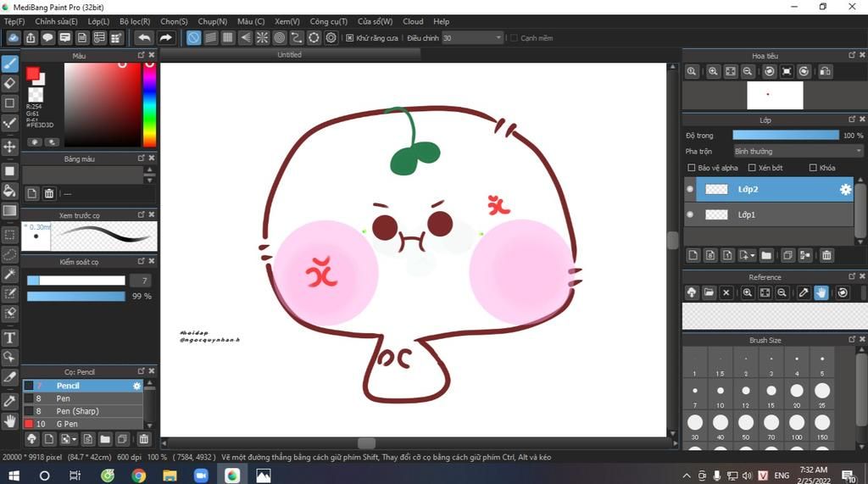Image resolution: width=868 pixels, height=484 pixels.
Task: Choose the Bucket fill tool
Action: point(9,191)
